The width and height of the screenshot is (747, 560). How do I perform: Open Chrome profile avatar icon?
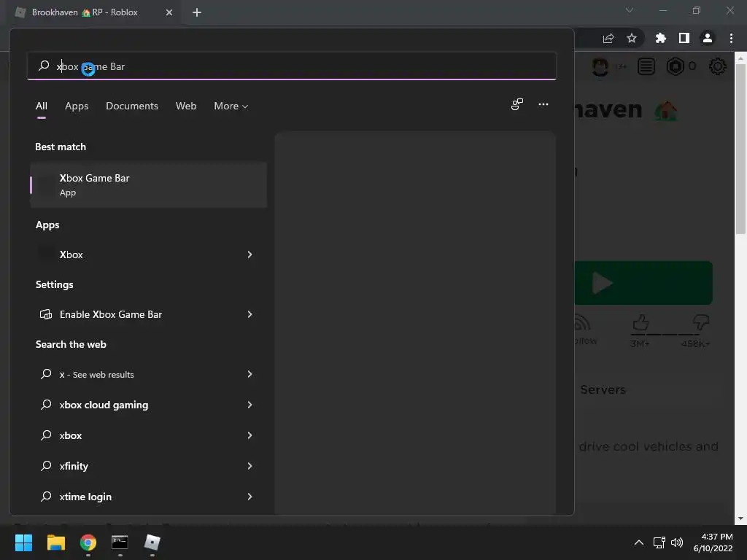(708, 38)
